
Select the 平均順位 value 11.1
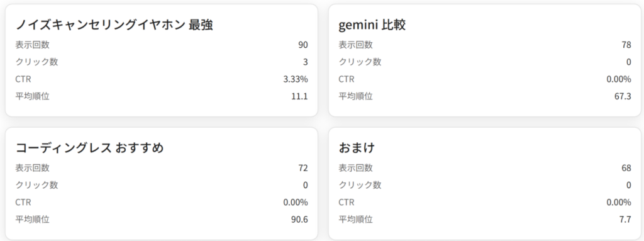(x=299, y=97)
